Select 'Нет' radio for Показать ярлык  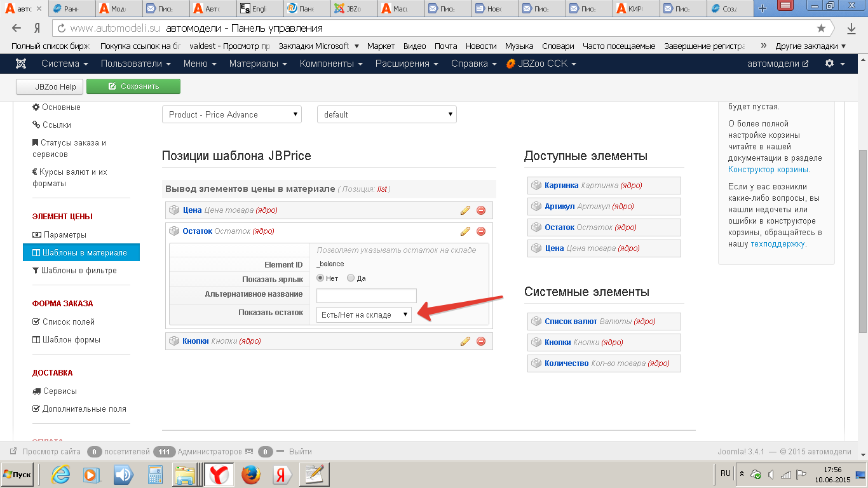(x=321, y=278)
